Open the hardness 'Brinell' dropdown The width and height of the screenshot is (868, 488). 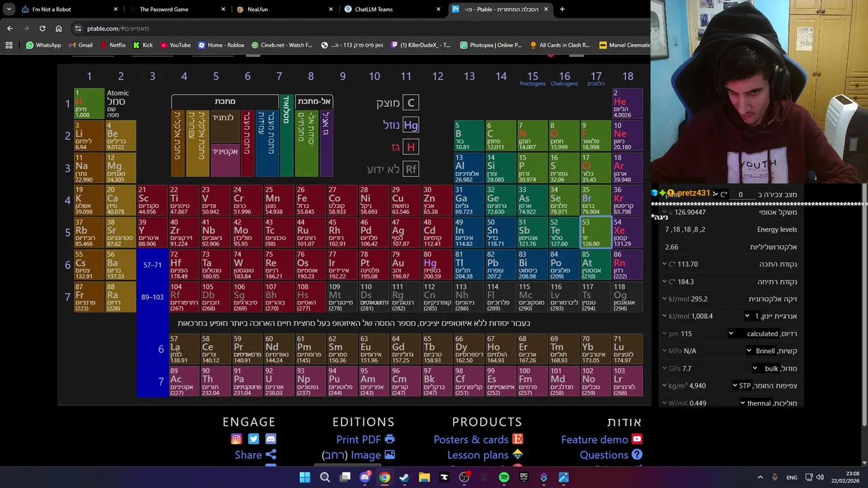tap(759, 351)
